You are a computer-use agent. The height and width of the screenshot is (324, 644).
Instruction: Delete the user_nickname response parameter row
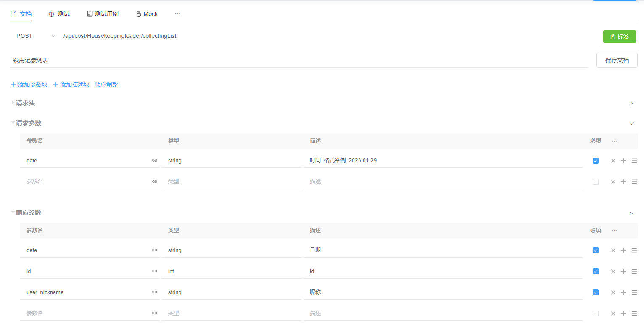pyautogui.click(x=613, y=292)
